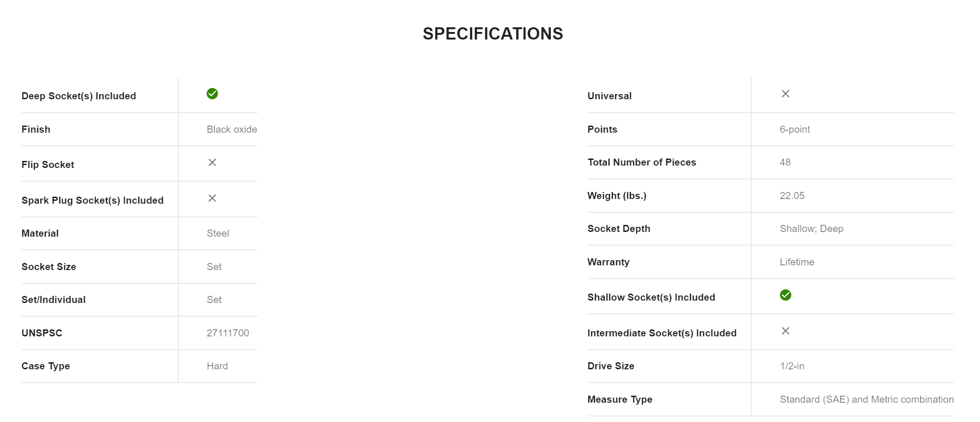Click the 6-point value in the Points row
This screenshot has height=422, width=980.
coord(795,129)
